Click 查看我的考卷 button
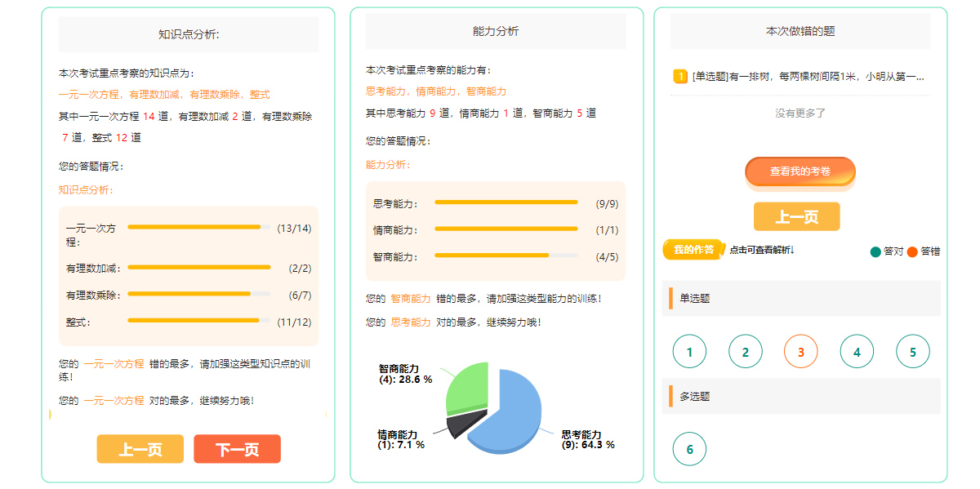The image size is (980, 489). click(800, 171)
